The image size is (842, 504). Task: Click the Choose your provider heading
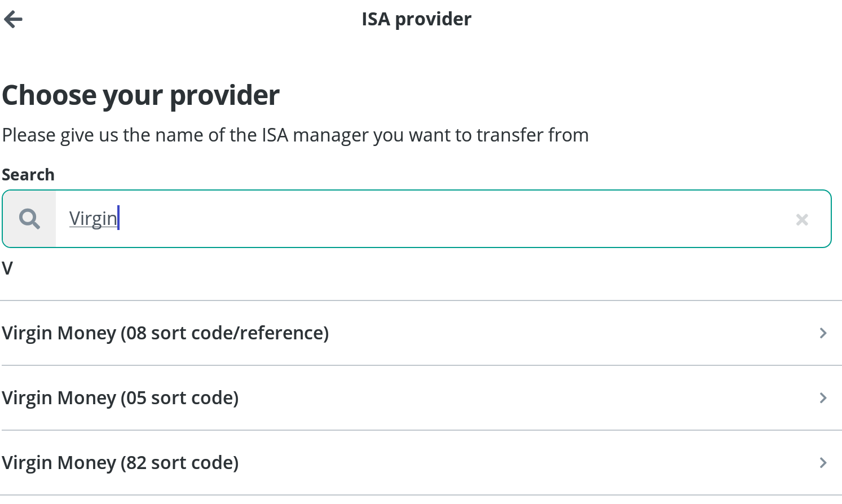click(x=141, y=95)
